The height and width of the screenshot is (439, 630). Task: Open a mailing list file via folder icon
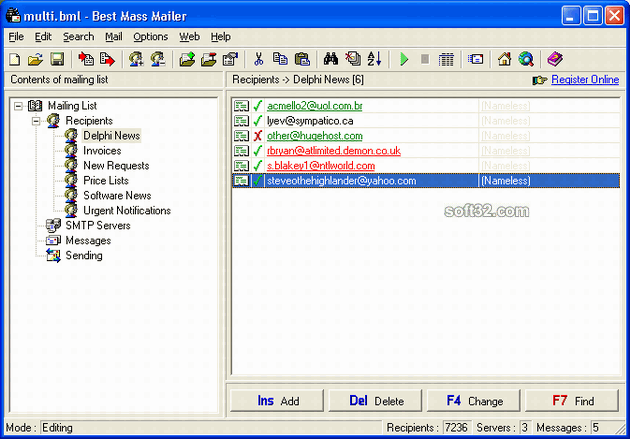35,59
